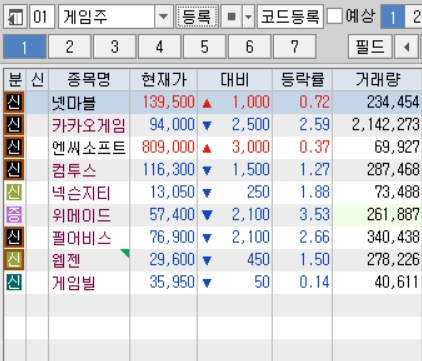Select the 넥슨지티 stock name
Viewport: 422px width, 361px height.
pyautogui.click(x=81, y=193)
